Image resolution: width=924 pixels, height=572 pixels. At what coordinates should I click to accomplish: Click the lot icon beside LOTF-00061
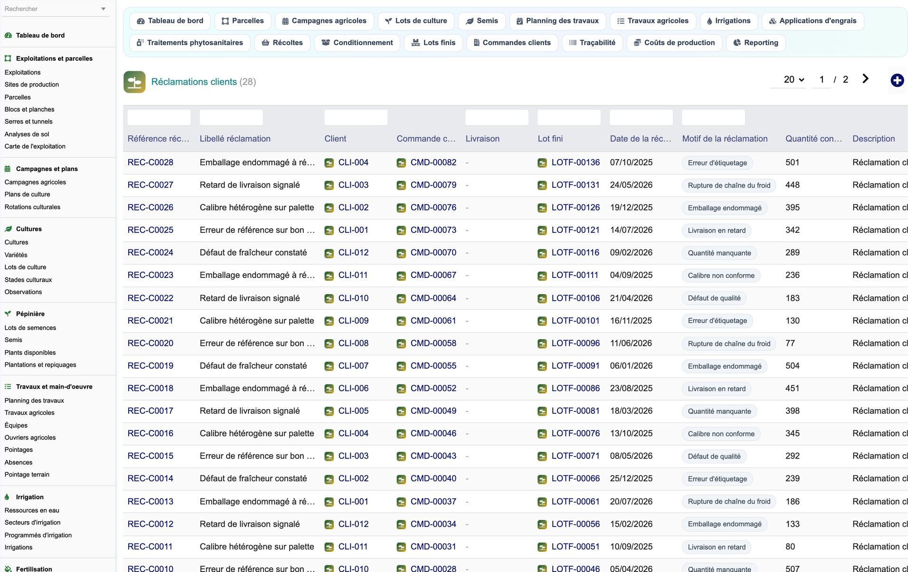(x=542, y=502)
